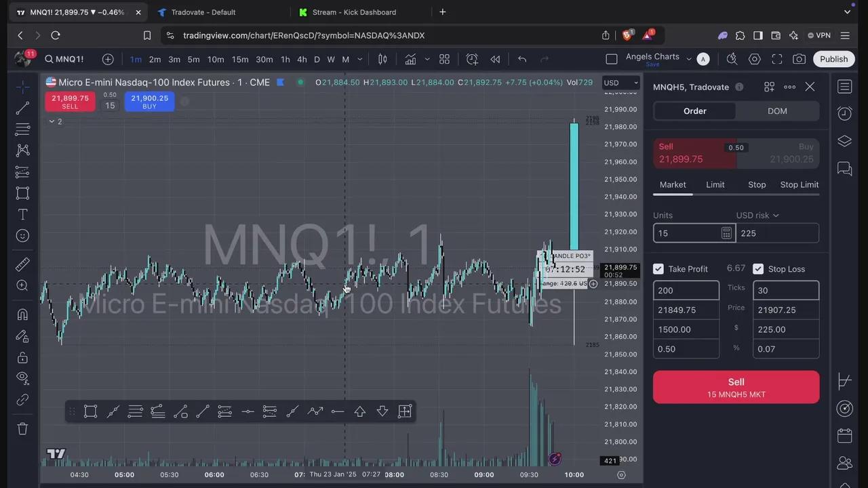
Task: Toggle magnet mode for drawings
Action: click(22, 314)
